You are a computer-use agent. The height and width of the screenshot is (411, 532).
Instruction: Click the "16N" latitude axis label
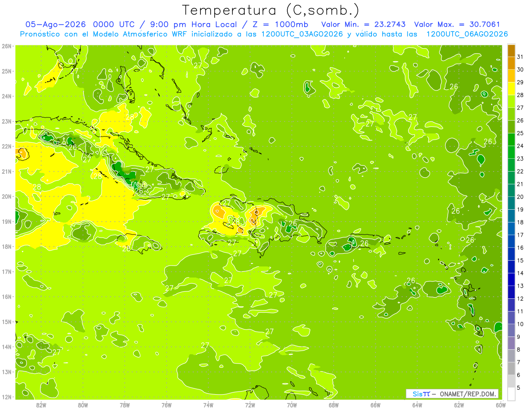coord(7,297)
